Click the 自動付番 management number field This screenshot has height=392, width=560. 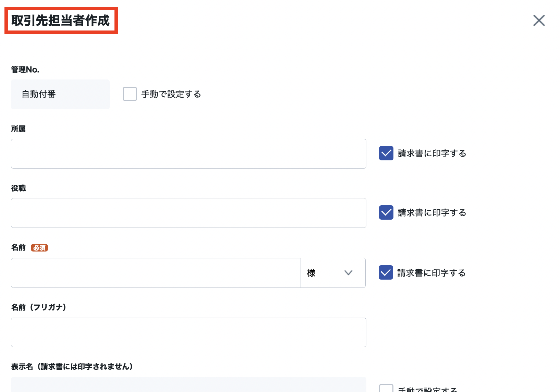pyautogui.click(x=60, y=94)
